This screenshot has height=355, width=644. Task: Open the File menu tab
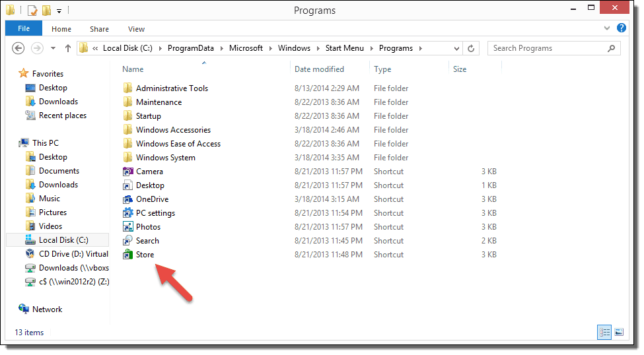[x=24, y=28]
